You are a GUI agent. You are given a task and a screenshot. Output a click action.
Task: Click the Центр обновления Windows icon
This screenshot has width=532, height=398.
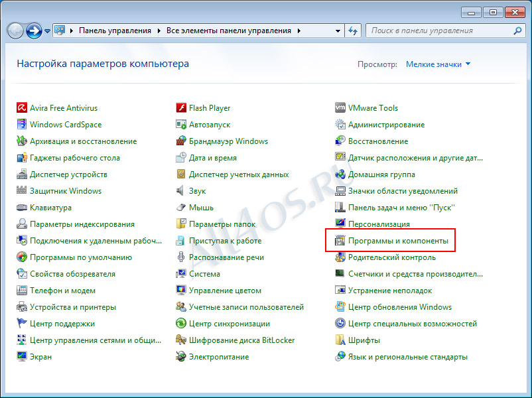(340, 307)
